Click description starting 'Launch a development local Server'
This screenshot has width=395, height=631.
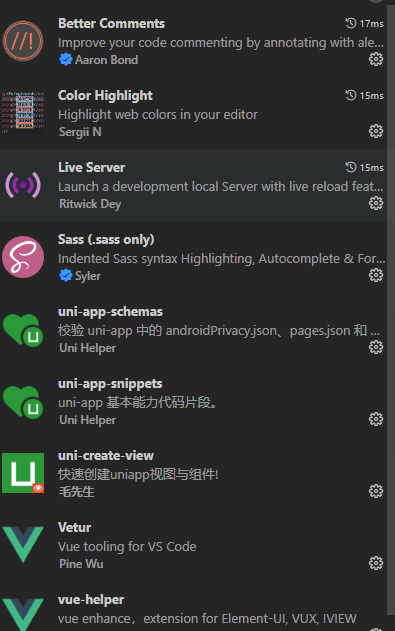(x=220, y=186)
